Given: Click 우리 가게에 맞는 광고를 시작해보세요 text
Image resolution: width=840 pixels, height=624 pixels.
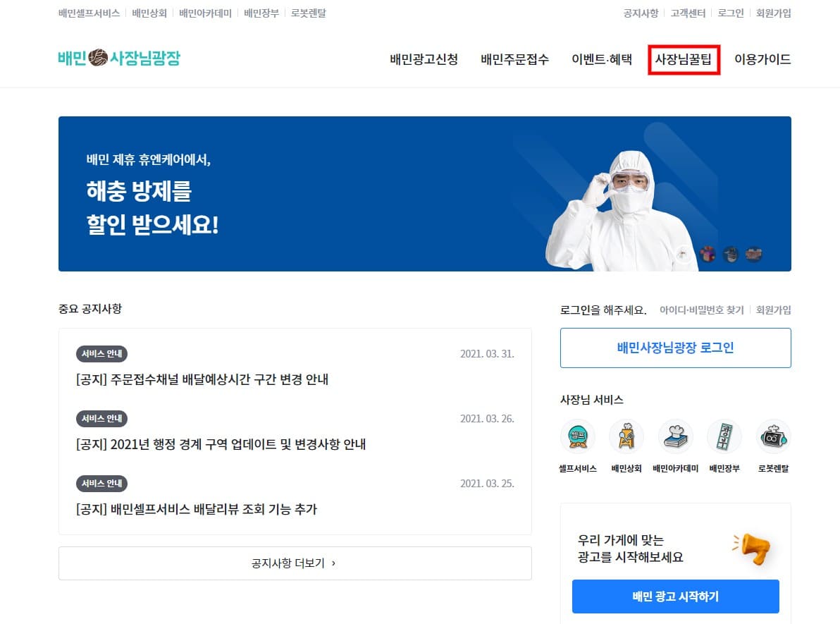Looking at the screenshot, I should tap(631, 549).
